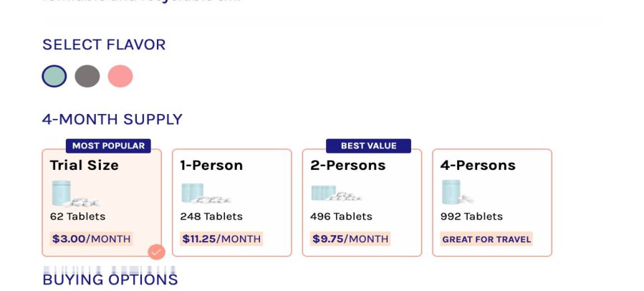Pick the 4-Persons supply card
The height and width of the screenshot is (291, 644).
coord(492,203)
